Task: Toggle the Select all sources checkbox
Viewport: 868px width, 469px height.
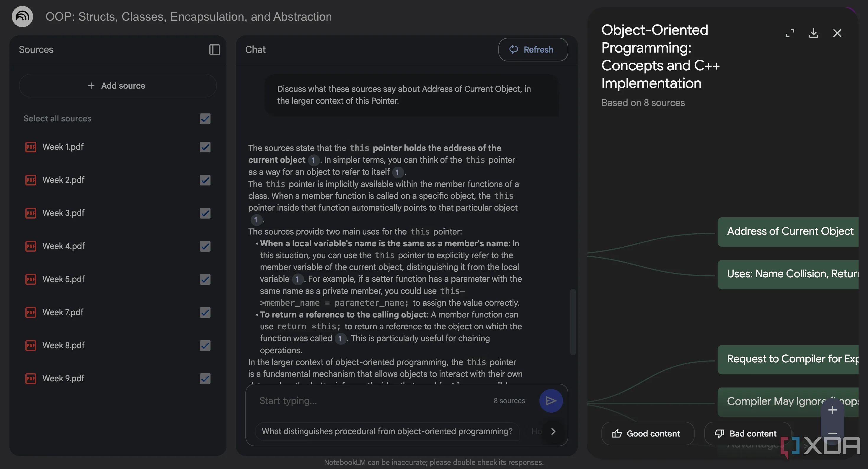Action: click(205, 119)
